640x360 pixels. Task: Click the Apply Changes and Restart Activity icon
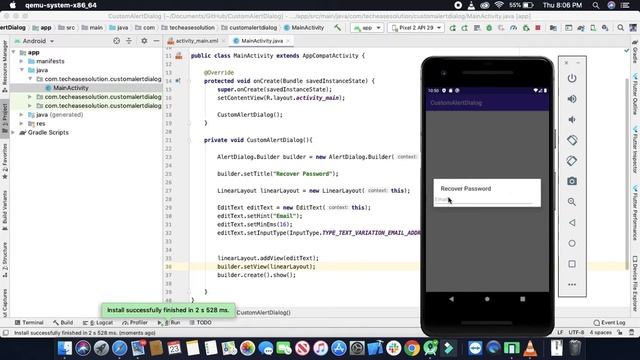tap(465, 28)
